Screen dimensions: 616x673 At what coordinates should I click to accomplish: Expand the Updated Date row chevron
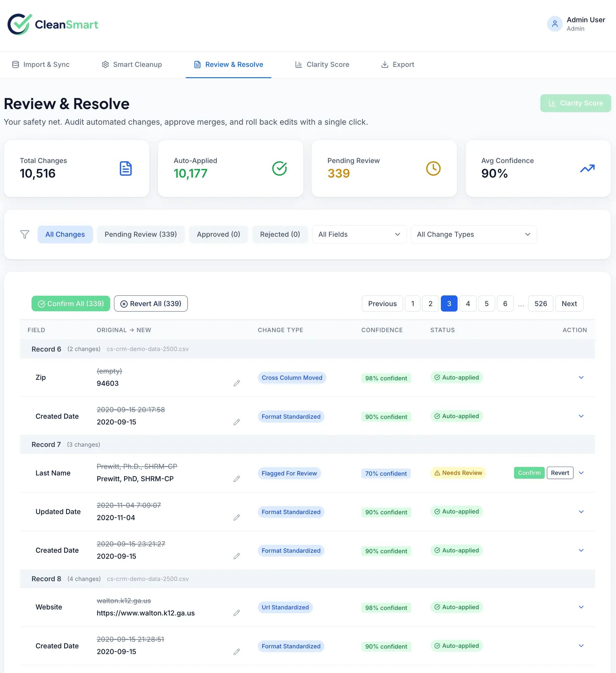(x=581, y=511)
